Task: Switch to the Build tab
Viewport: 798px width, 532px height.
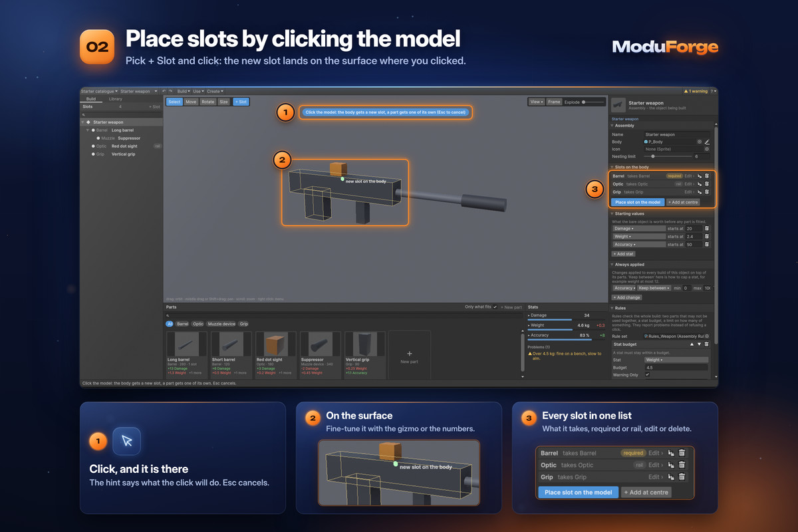Action: pos(91,99)
